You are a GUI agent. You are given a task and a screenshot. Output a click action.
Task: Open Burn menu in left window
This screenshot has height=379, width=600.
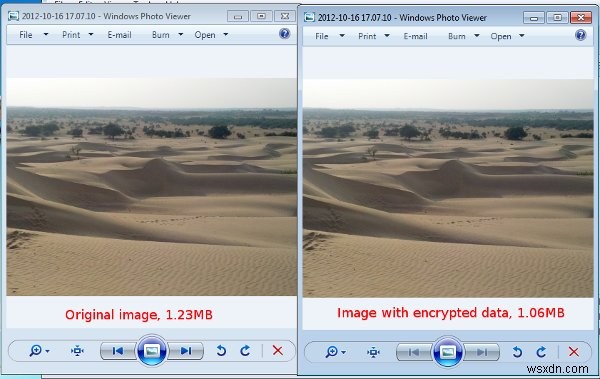tap(161, 35)
